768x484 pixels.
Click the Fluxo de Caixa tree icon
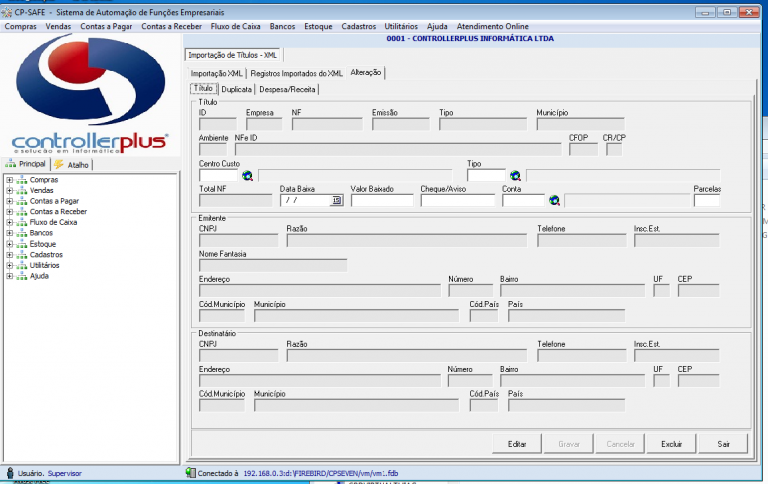coord(22,222)
